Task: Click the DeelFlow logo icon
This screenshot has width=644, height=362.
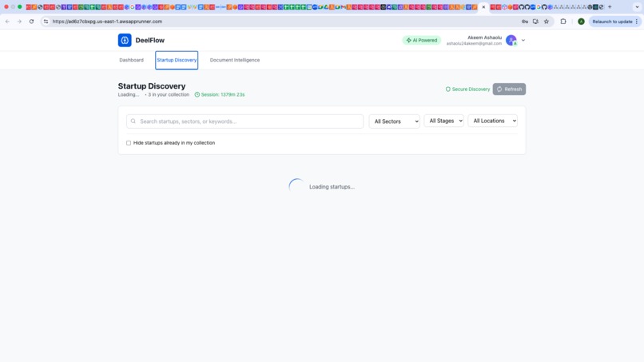Action: coord(125,40)
